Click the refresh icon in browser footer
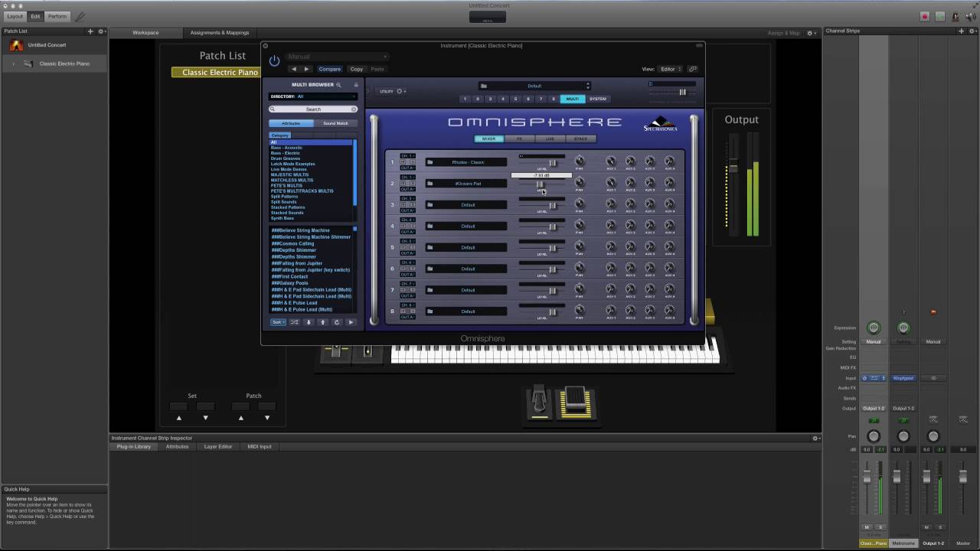The image size is (980, 551). 337,322
